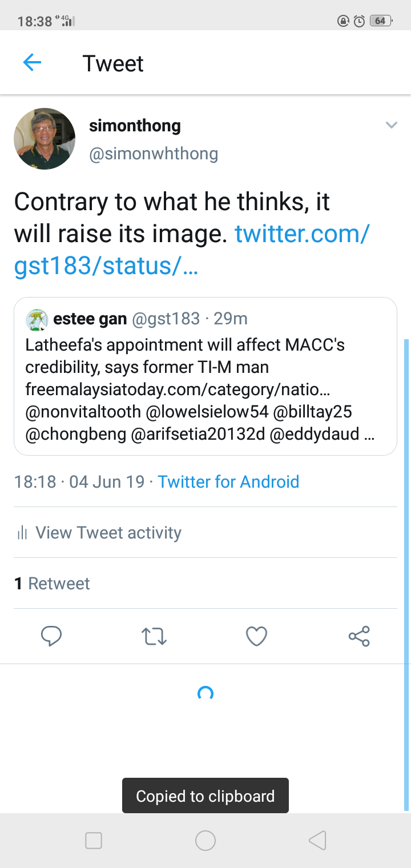Expand tweet options chevron menu
The width and height of the screenshot is (411, 868).
pyautogui.click(x=391, y=125)
